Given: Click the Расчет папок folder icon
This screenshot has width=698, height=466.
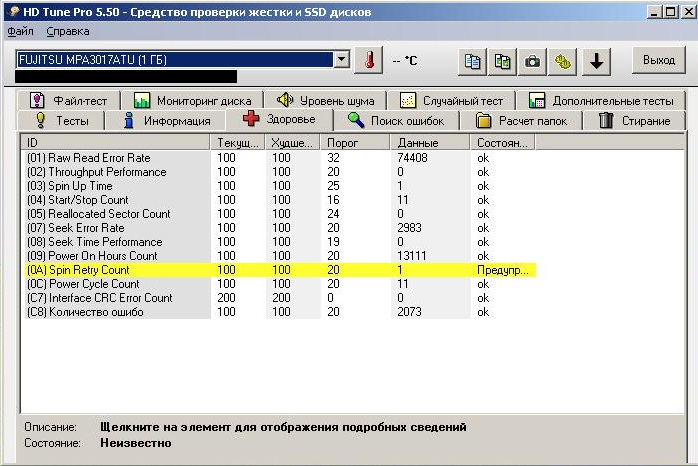Looking at the screenshot, I should 483,121.
